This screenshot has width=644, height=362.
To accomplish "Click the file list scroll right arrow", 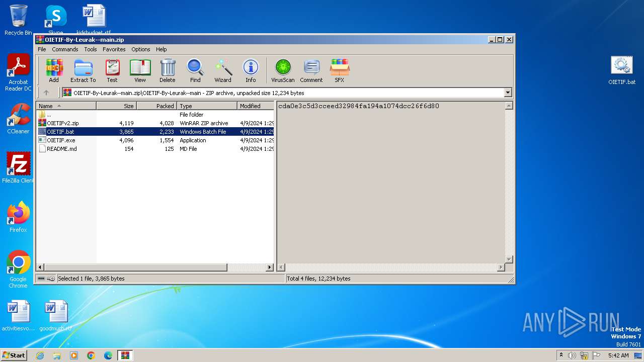I will click(270, 267).
